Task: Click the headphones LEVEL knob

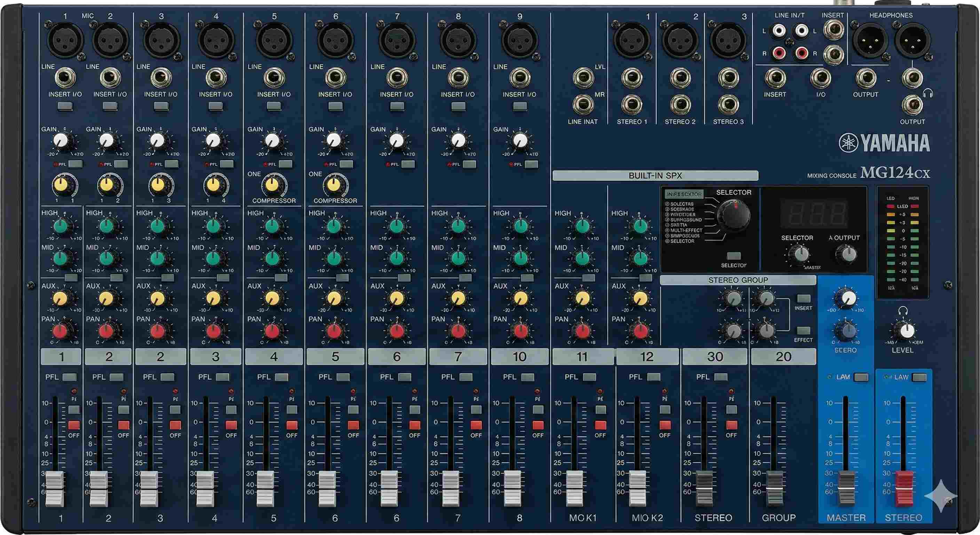Action: (x=907, y=331)
